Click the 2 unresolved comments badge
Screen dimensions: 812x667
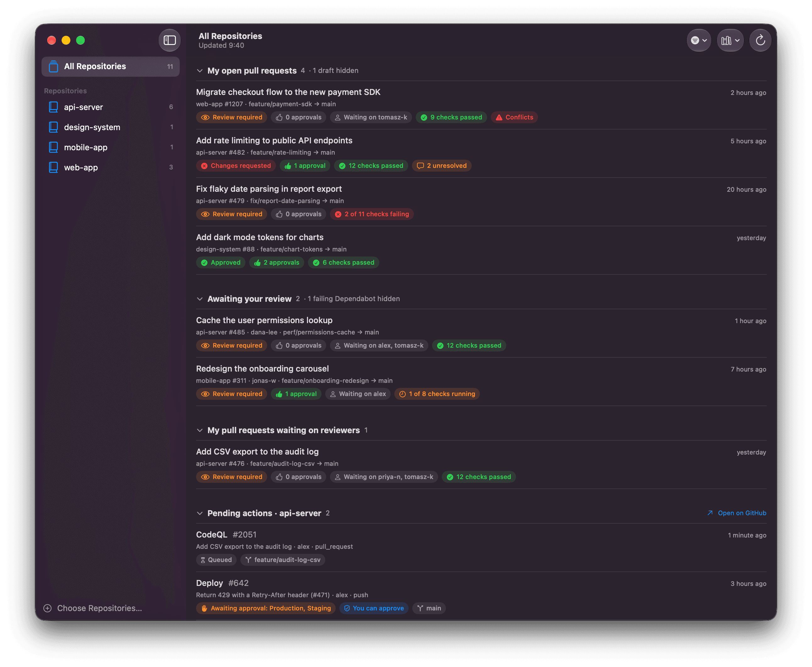click(442, 166)
